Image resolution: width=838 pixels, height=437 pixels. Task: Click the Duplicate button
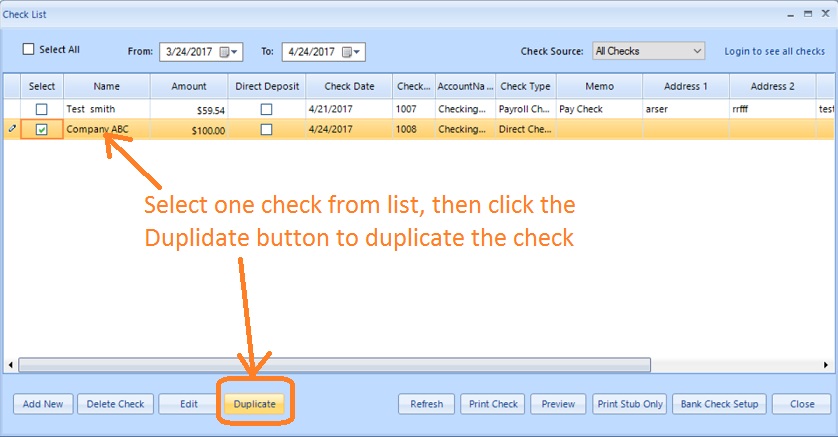[x=254, y=404]
